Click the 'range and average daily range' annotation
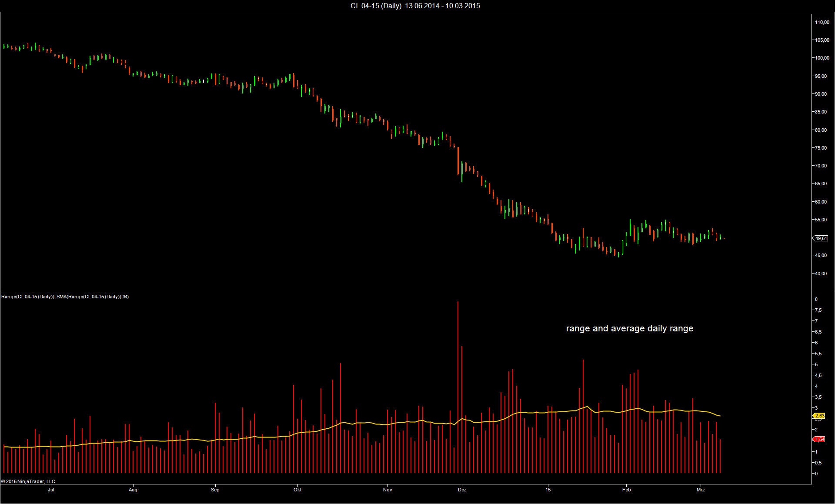This screenshot has width=835, height=504. tap(629, 328)
